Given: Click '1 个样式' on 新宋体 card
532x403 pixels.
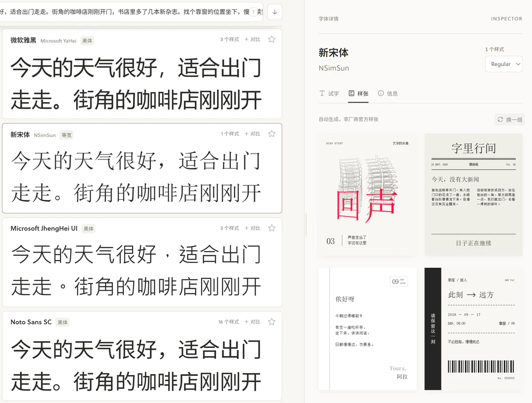Looking at the screenshot, I should (x=230, y=133).
